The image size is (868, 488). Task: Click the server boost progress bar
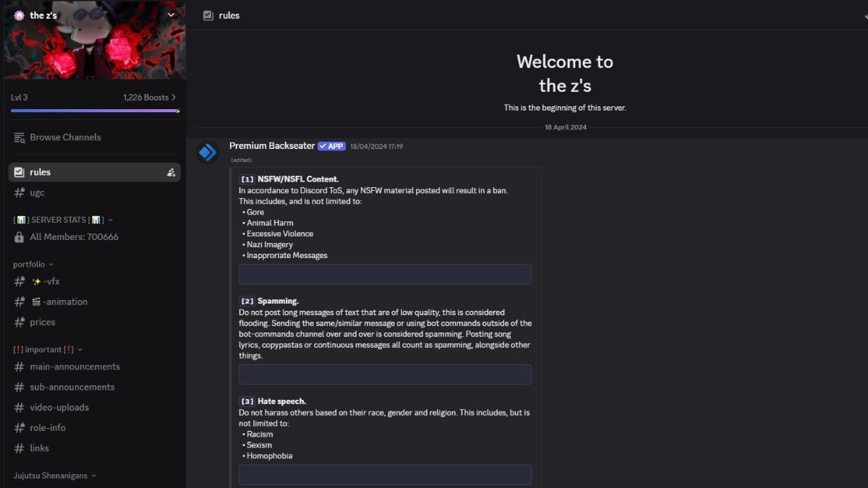click(x=94, y=111)
